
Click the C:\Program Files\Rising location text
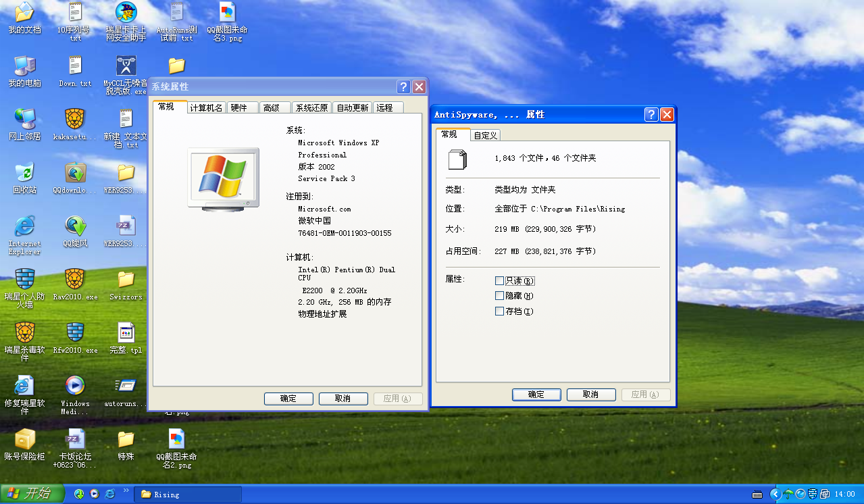(x=578, y=209)
